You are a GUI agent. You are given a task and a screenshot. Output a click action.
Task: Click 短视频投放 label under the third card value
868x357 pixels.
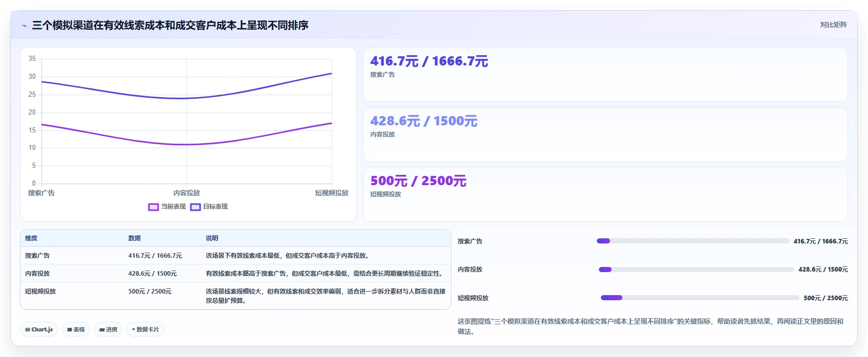pos(385,194)
